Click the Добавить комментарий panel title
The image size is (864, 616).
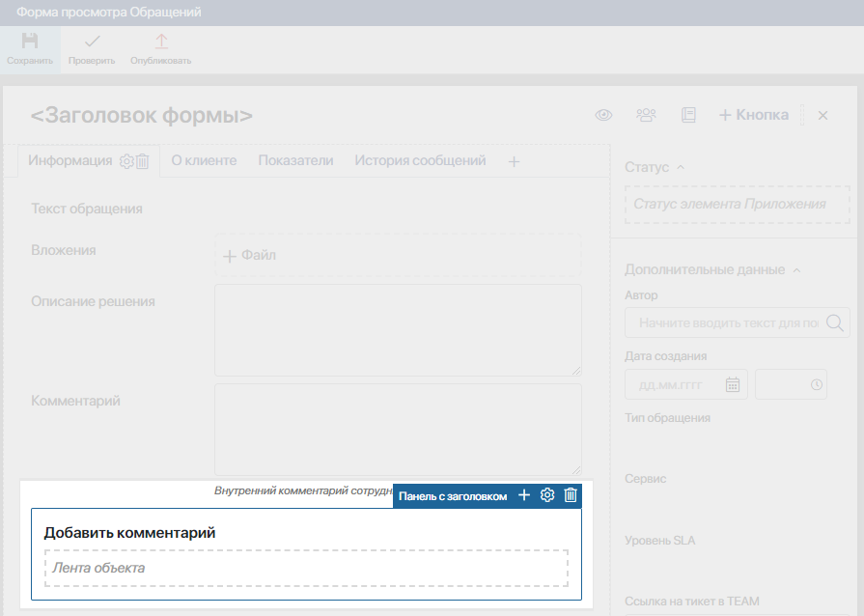click(129, 533)
